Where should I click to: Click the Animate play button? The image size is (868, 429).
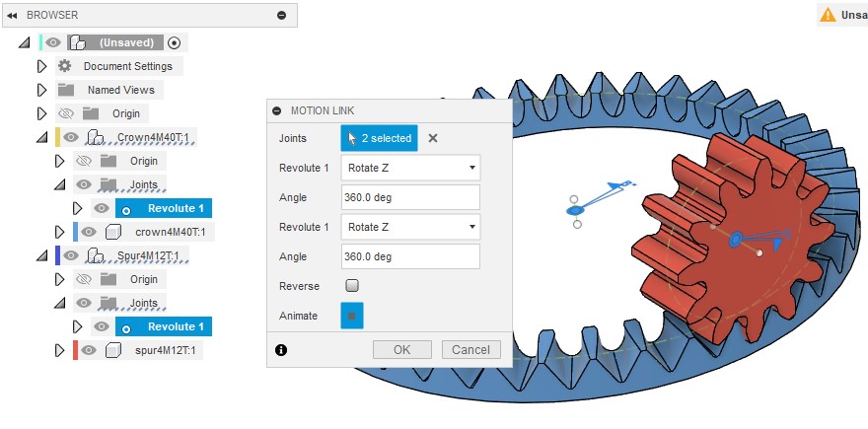[351, 316]
